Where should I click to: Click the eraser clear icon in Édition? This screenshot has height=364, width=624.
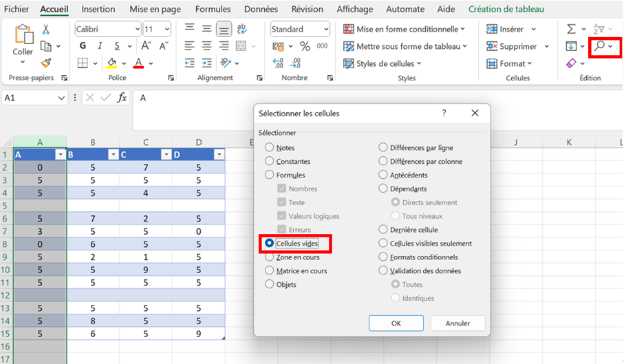click(571, 63)
